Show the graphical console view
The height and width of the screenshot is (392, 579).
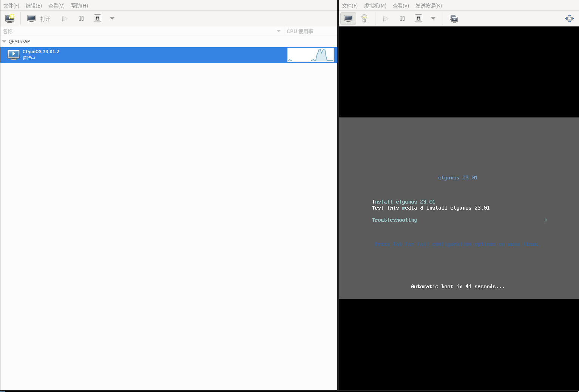(348, 19)
